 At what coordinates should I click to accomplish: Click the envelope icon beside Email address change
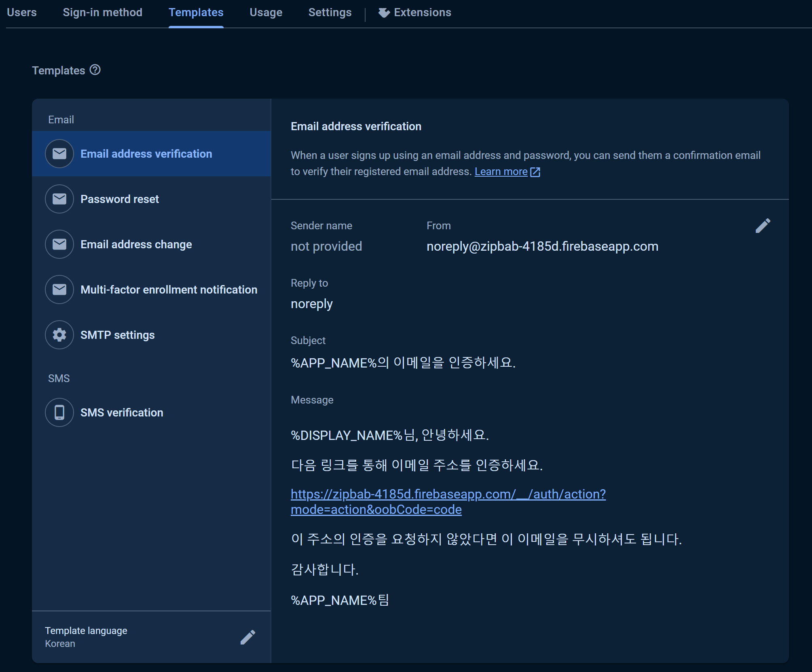pos(59,244)
